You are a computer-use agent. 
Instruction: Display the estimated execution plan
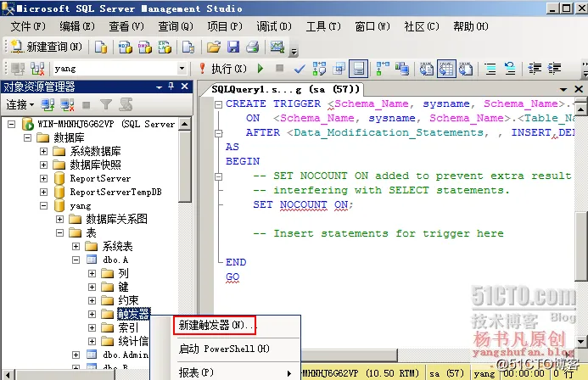[319, 69]
